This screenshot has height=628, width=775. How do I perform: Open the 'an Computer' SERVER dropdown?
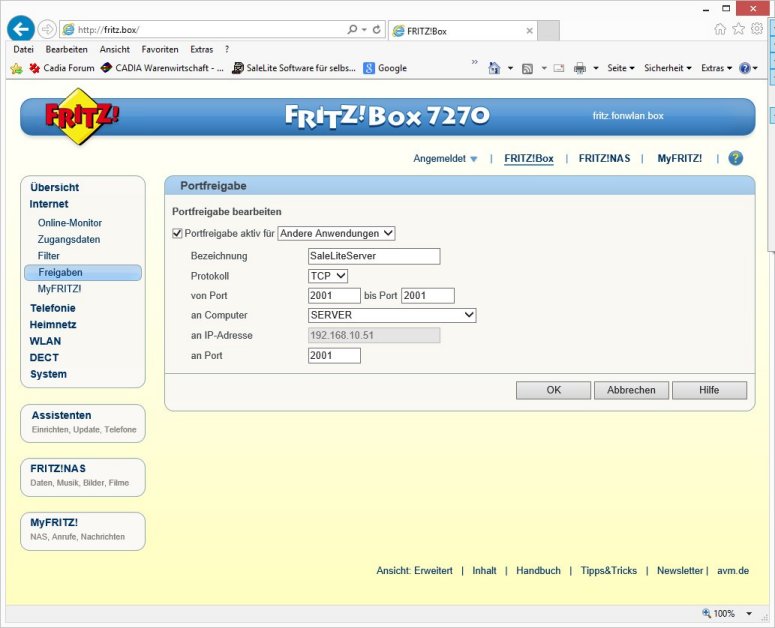coord(392,315)
